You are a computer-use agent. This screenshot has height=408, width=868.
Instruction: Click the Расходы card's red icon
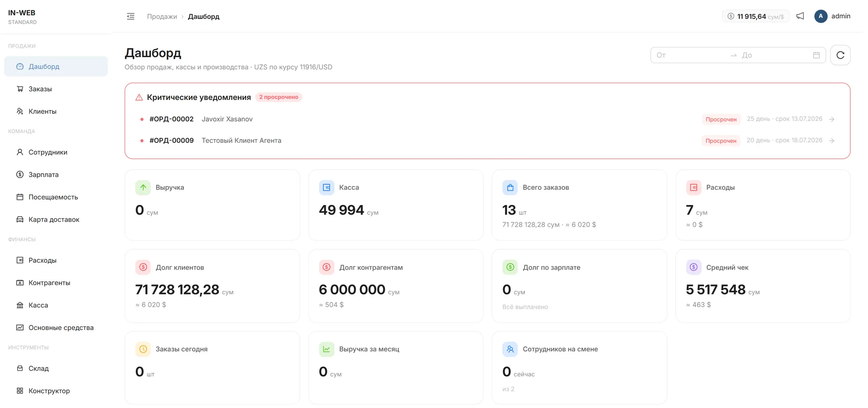click(693, 187)
